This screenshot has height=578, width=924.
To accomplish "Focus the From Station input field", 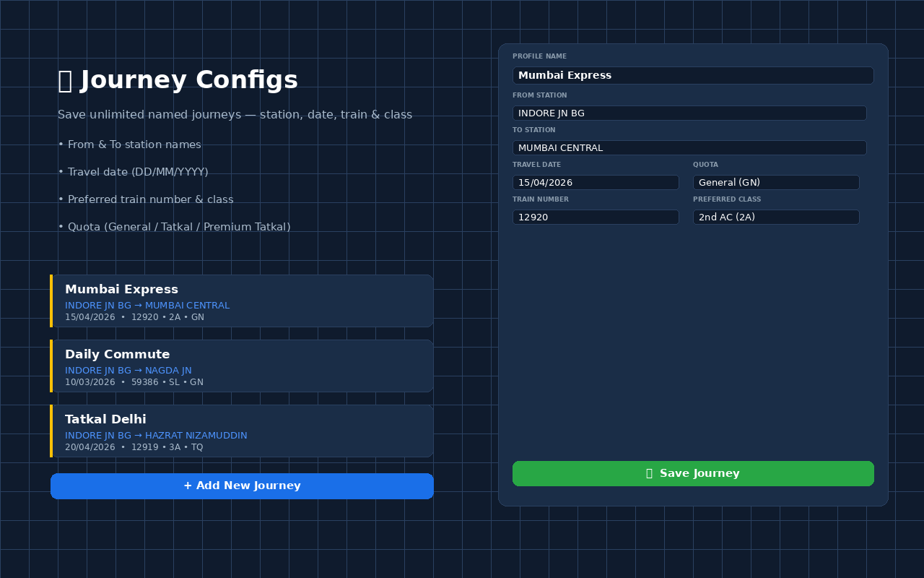I will (x=689, y=113).
